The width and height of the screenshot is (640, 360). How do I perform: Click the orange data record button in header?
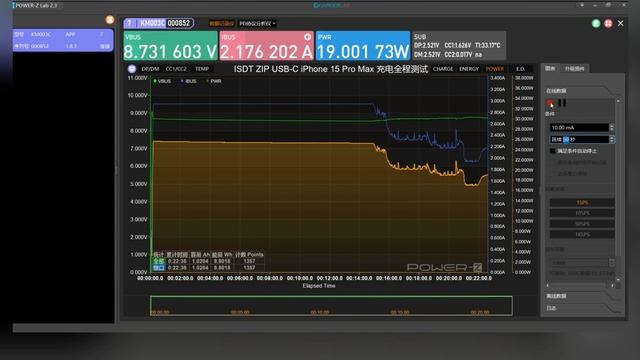click(221, 23)
